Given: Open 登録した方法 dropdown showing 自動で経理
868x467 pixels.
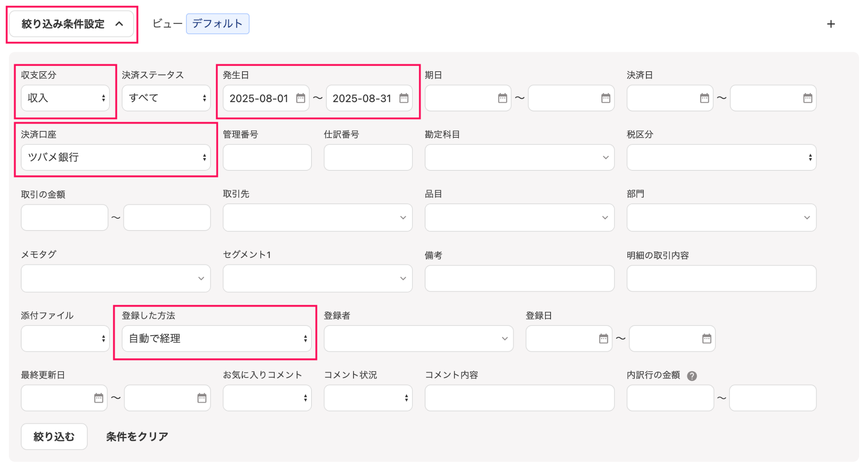Looking at the screenshot, I should (x=217, y=339).
